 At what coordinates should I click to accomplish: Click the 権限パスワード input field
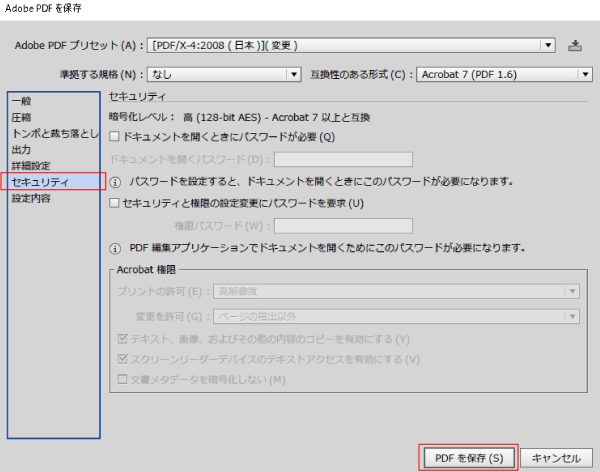[343, 226]
